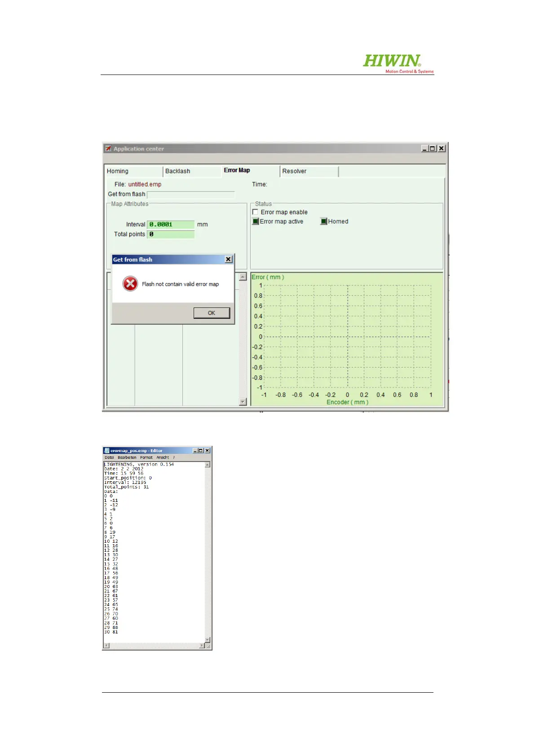Screen dimensions: 535x756
Task: Click the Homed status indicator
Action: (323, 221)
